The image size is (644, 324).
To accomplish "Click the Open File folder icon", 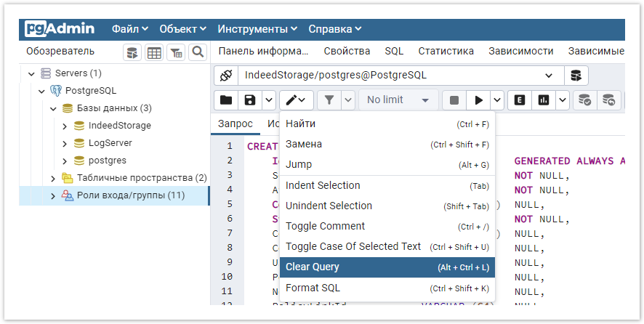I will point(226,100).
